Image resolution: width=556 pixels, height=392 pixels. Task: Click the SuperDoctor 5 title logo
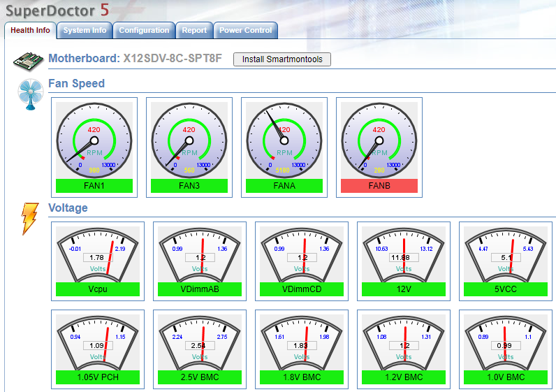click(57, 10)
